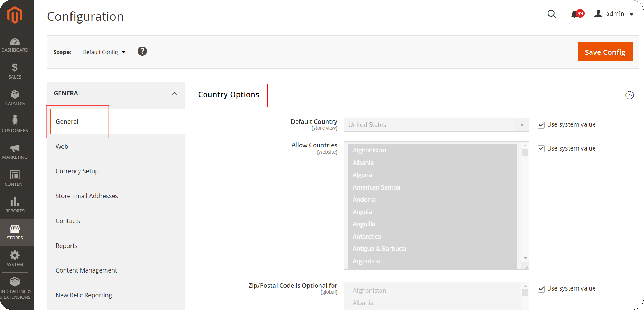
Task: Open the Default Config scope dropdown
Action: [104, 52]
